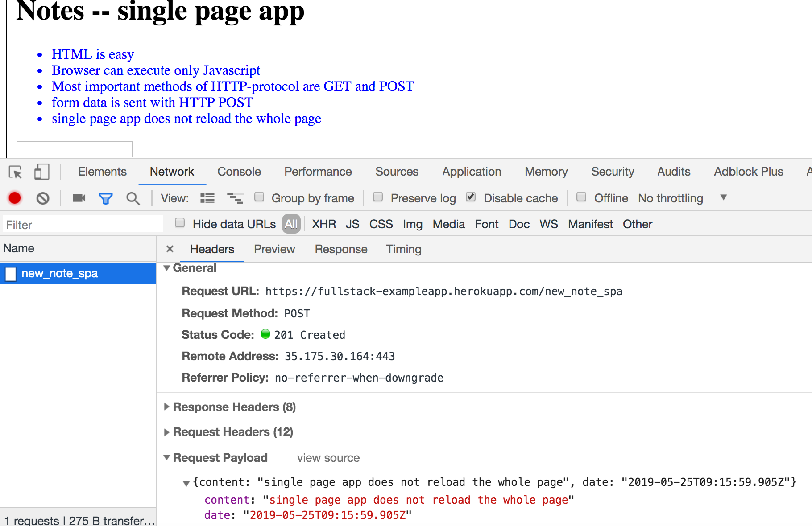The width and height of the screenshot is (812, 526).
Task: Open network search with the magnifier icon
Action: pyautogui.click(x=133, y=198)
